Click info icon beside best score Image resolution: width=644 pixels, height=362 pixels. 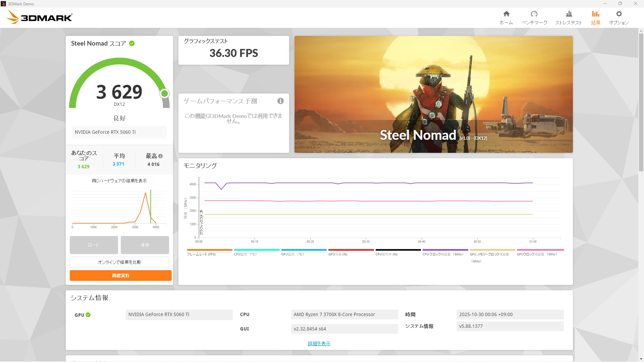(161, 156)
